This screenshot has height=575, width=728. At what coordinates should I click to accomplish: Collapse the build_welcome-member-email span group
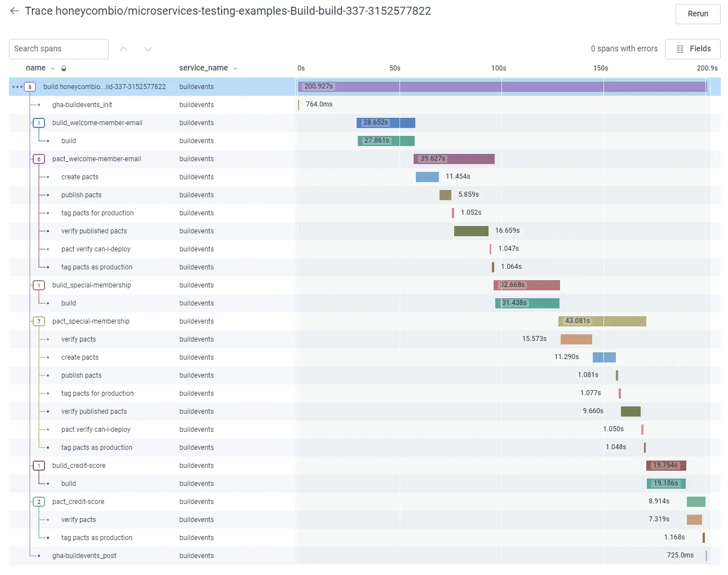[x=39, y=123]
